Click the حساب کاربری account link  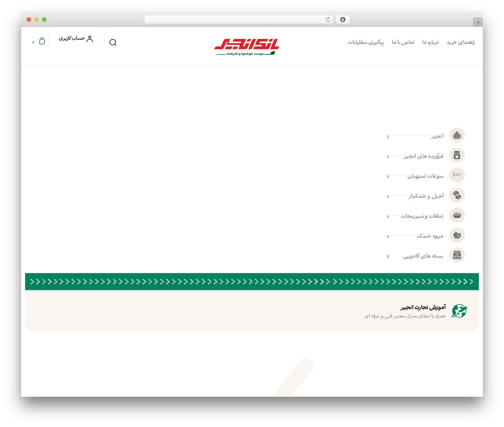click(72, 38)
